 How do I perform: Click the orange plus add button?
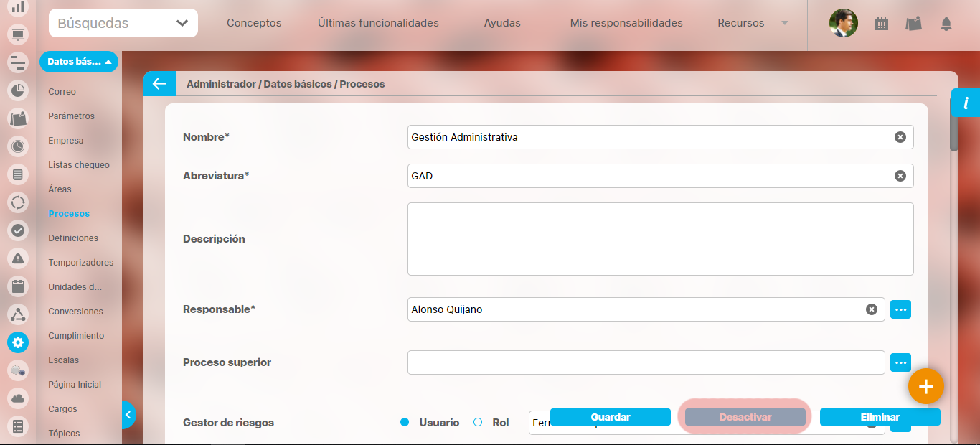point(925,387)
